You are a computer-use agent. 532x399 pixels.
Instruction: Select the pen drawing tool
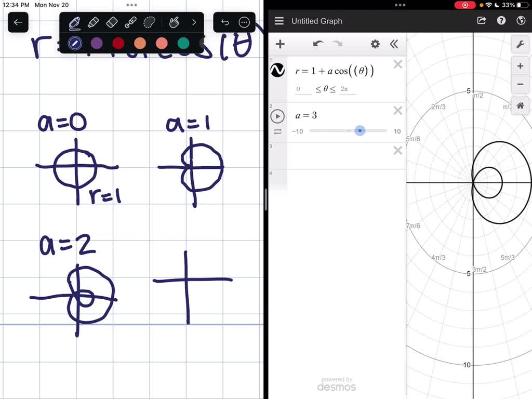click(74, 22)
